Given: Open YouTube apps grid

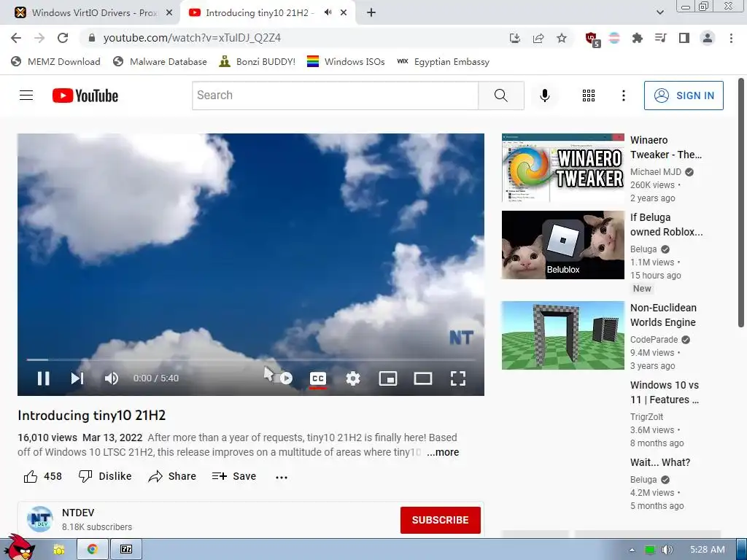Looking at the screenshot, I should [x=589, y=96].
